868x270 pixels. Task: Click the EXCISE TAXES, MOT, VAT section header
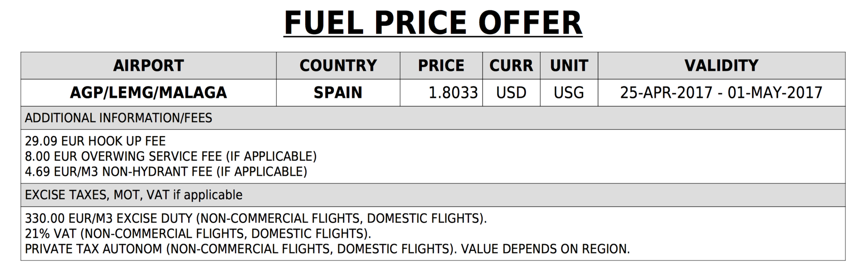pos(134,195)
